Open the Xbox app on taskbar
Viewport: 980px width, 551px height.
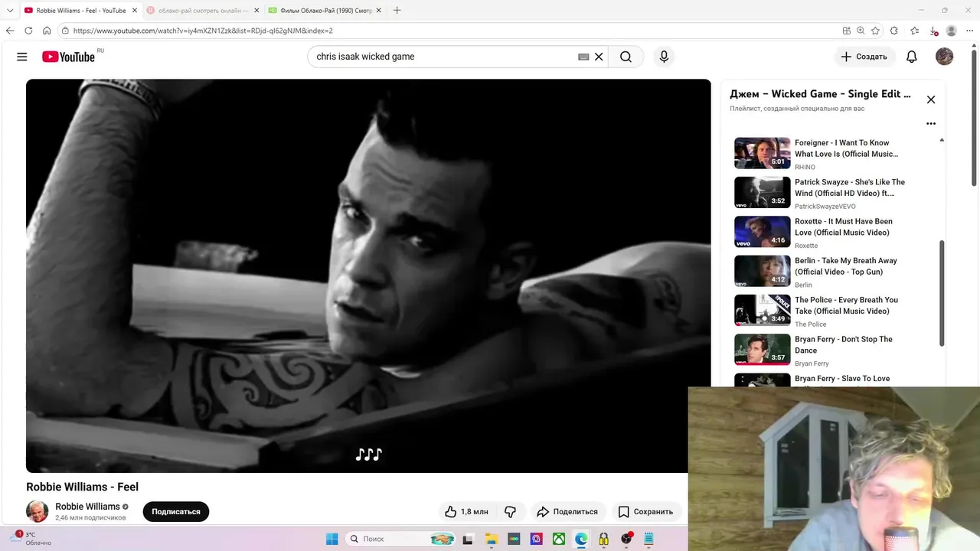pyautogui.click(x=559, y=540)
